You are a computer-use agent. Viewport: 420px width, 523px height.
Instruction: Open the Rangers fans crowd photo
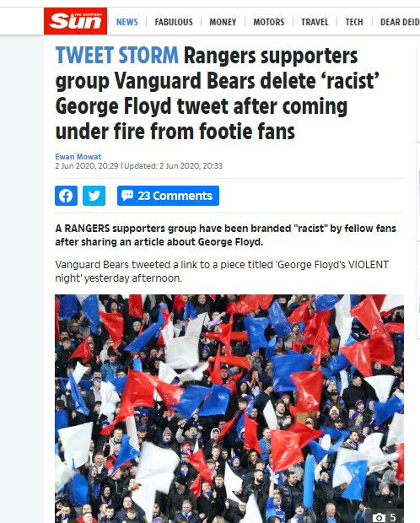[x=229, y=408]
